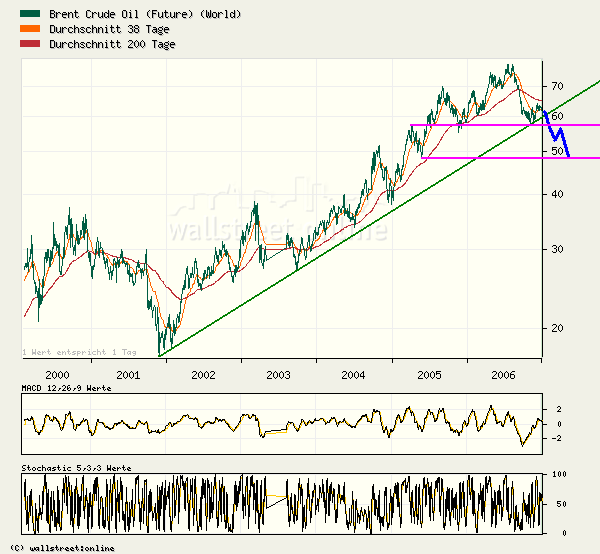Screen dimensions: 600x554
Task: Click the 2006 year label on the time axis
Action: pos(505,374)
